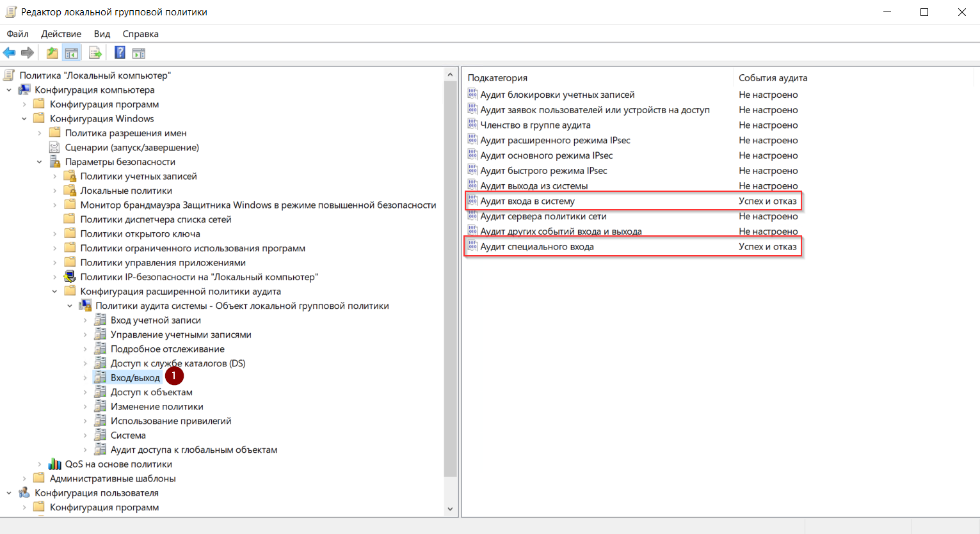Click the 'Подкатегория' column header

pyautogui.click(x=497, y=78)
